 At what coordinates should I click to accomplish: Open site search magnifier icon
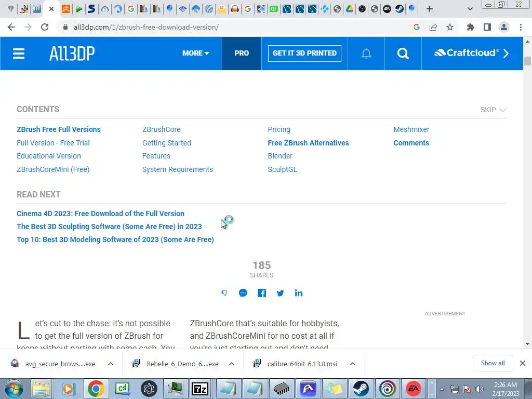click(x=403, y=54)
